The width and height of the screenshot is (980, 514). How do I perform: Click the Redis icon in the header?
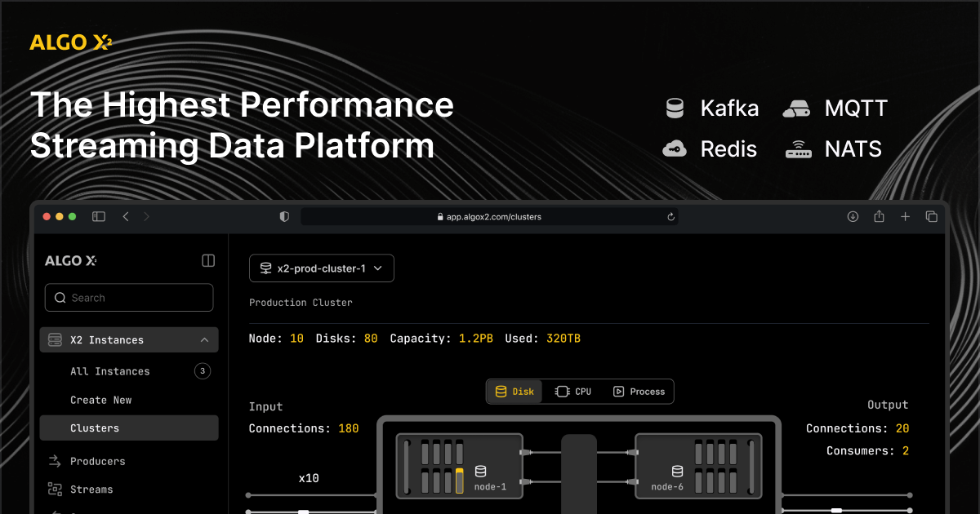(675, 148)
